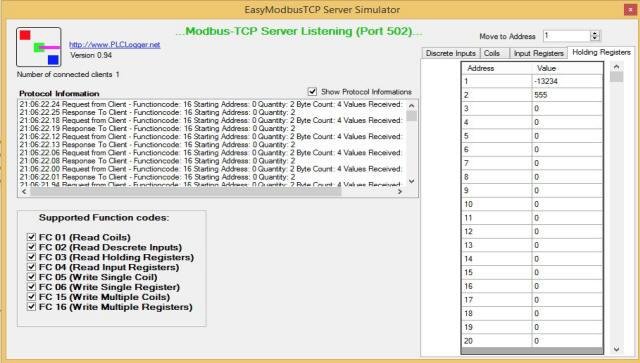Click the protocol log horizontal scrollbar thumb
The width and height of the screenshot is (640, 363).
point(185,192)
